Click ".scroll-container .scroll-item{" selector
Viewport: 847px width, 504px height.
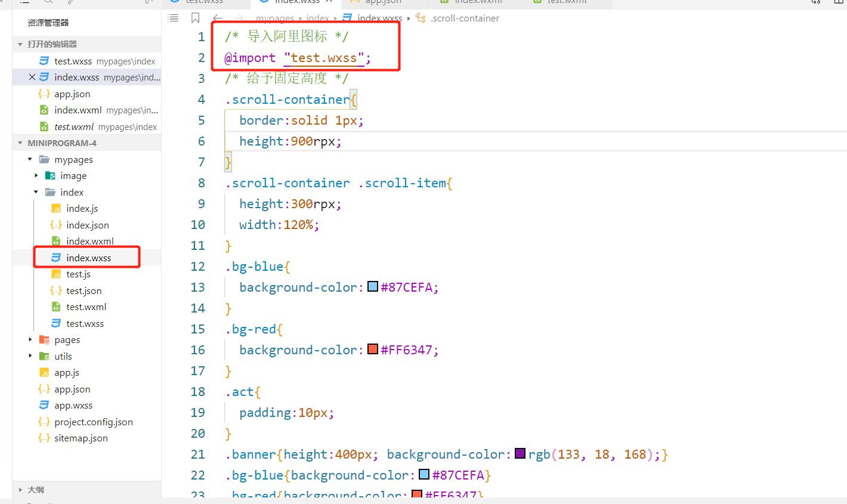[x=339, y=183]
